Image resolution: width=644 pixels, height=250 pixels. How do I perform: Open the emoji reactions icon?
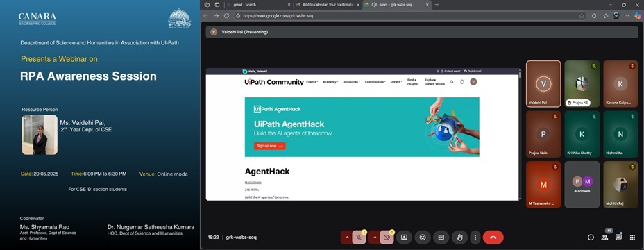422,237
